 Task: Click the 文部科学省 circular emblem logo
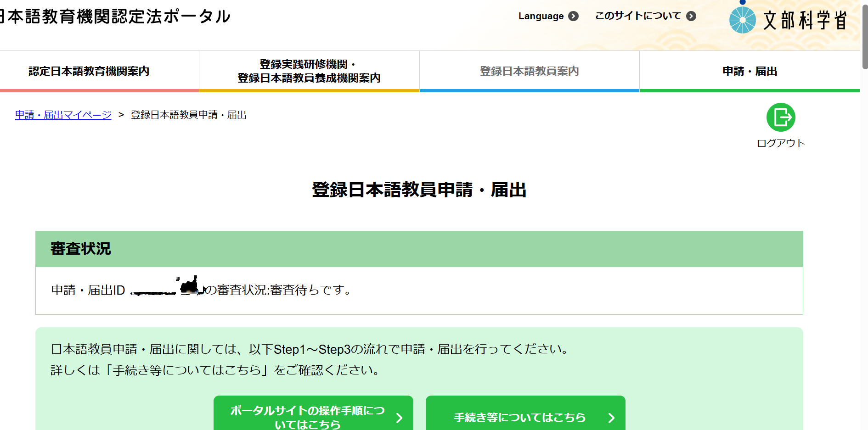(x=742, y=20)
